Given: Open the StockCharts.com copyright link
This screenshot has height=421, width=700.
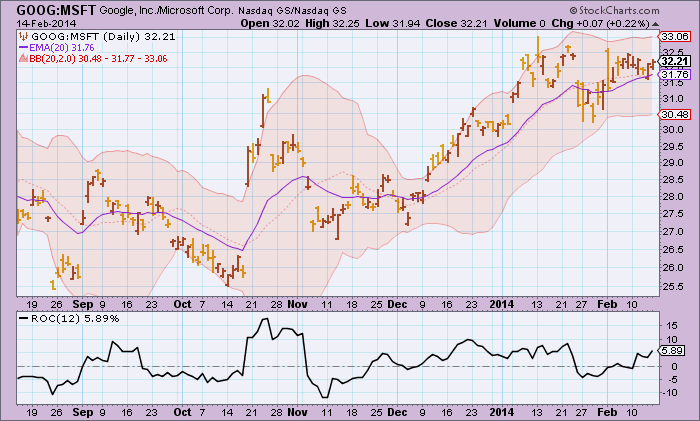Looking at the screenshot, I should pyautogui.click(x=614, y=10).
